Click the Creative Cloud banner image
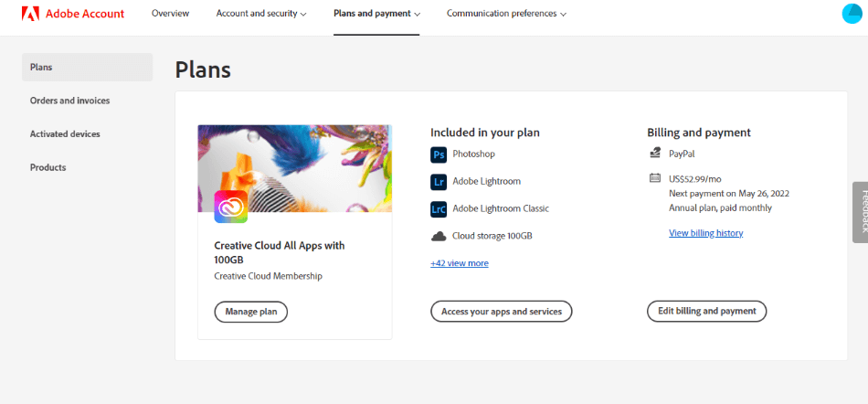 (294, 168)
